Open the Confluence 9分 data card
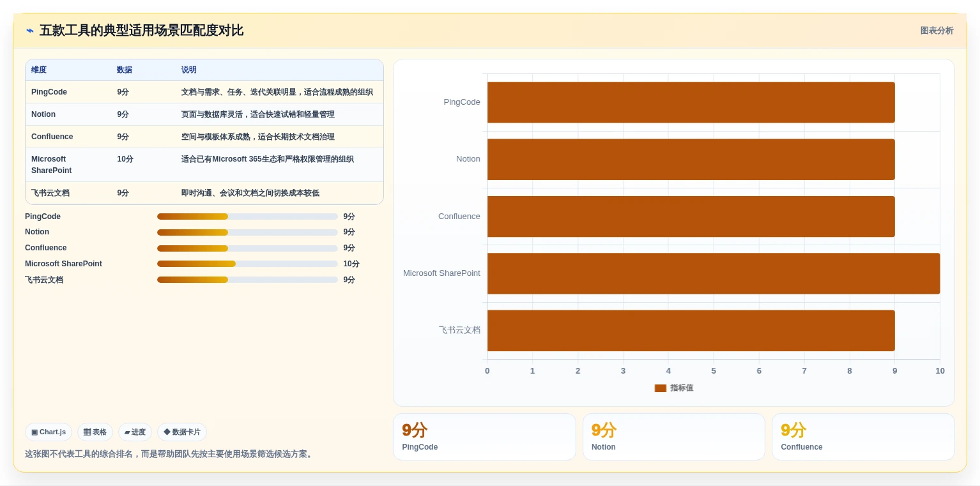The image size is (980, 486). click(x=863, y=437)
